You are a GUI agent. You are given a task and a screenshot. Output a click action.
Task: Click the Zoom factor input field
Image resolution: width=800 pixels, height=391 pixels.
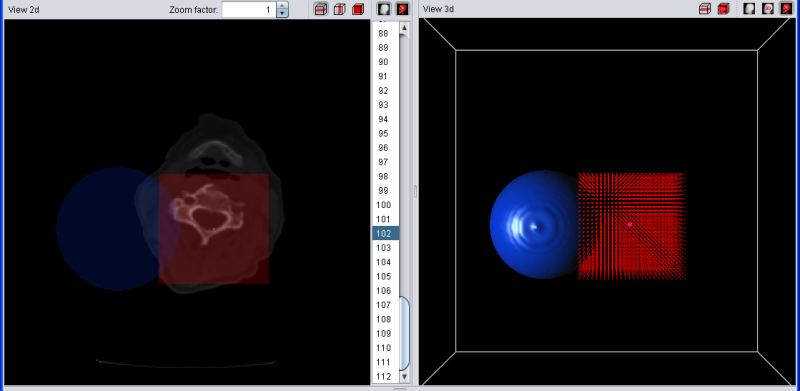249,9
